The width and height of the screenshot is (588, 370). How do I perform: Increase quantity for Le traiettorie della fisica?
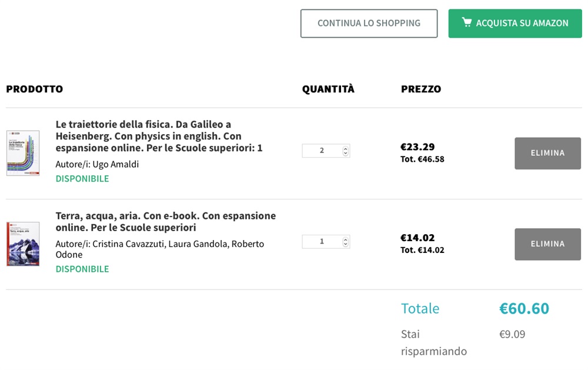tap(346, 148)
